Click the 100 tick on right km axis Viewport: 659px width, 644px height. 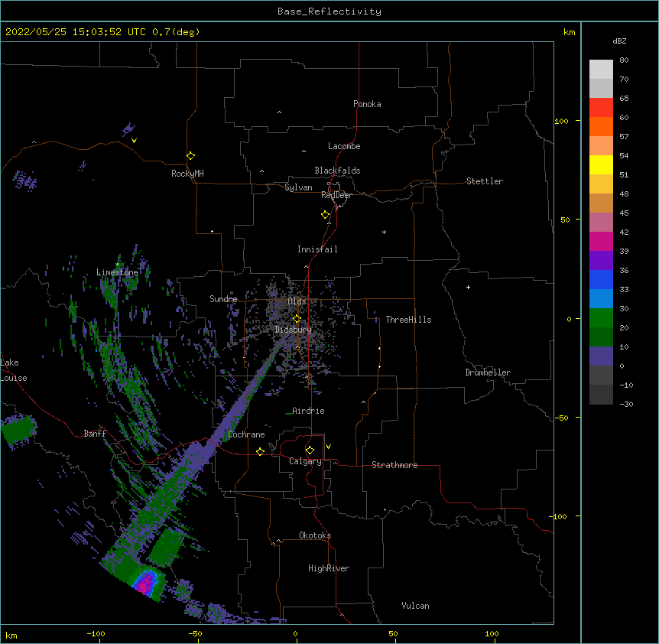[561, 121]
